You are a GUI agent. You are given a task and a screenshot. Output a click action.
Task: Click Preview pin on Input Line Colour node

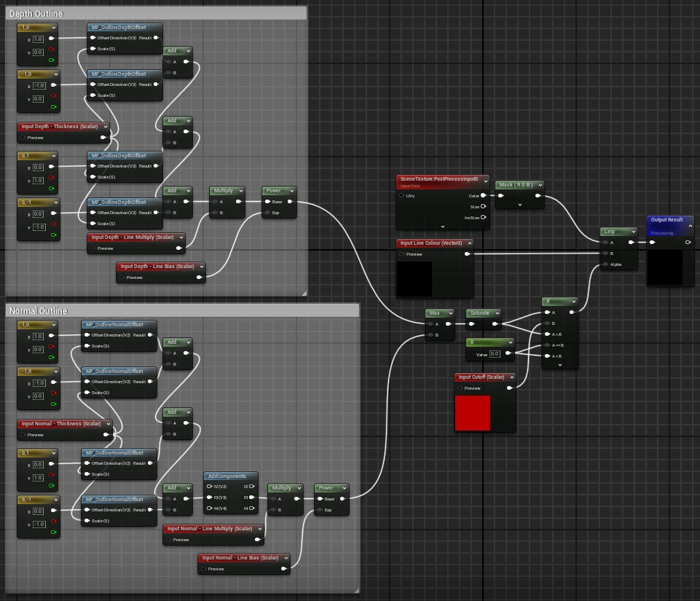pyautogui.click(x=401, y=254)
